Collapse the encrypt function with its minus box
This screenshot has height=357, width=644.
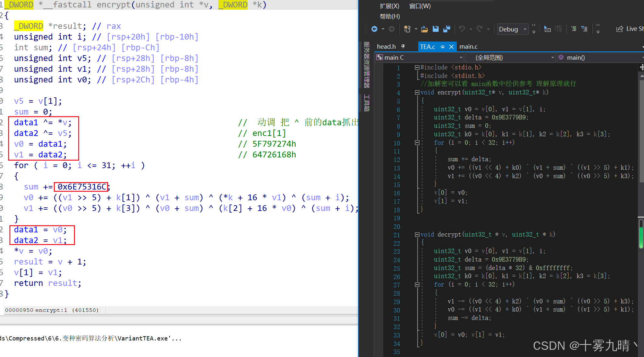point(417,92)
